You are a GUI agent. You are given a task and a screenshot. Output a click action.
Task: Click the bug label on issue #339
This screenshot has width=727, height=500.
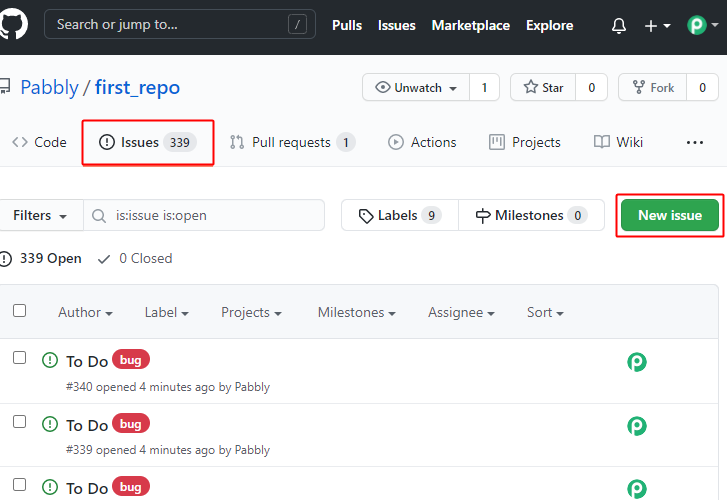[x=131, y=424]
